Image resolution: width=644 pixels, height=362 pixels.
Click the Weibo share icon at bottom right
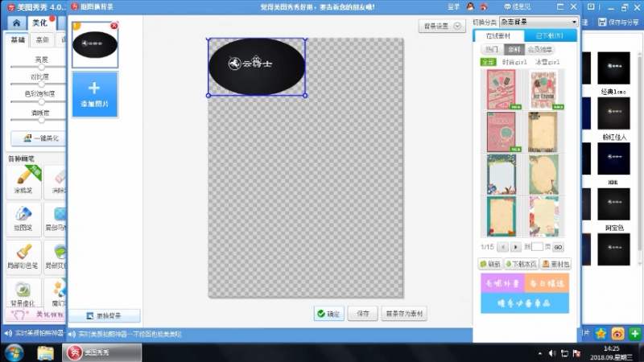point(617,334)
